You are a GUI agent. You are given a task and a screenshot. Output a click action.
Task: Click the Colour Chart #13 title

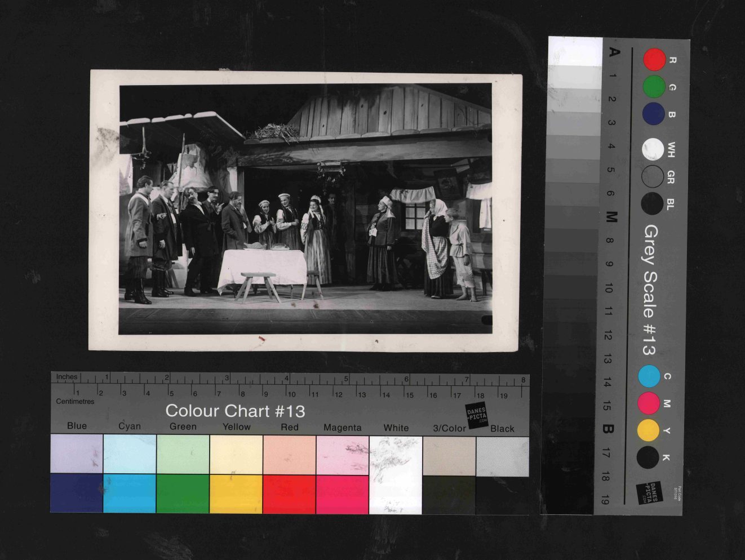pyautogui.click(x=235, y=411)
